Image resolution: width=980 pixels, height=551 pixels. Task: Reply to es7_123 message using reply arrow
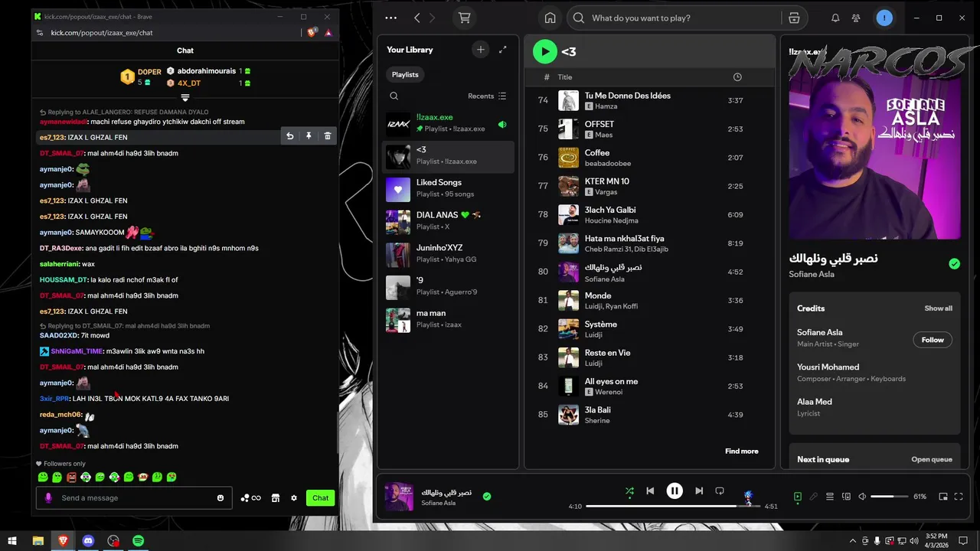290,136
